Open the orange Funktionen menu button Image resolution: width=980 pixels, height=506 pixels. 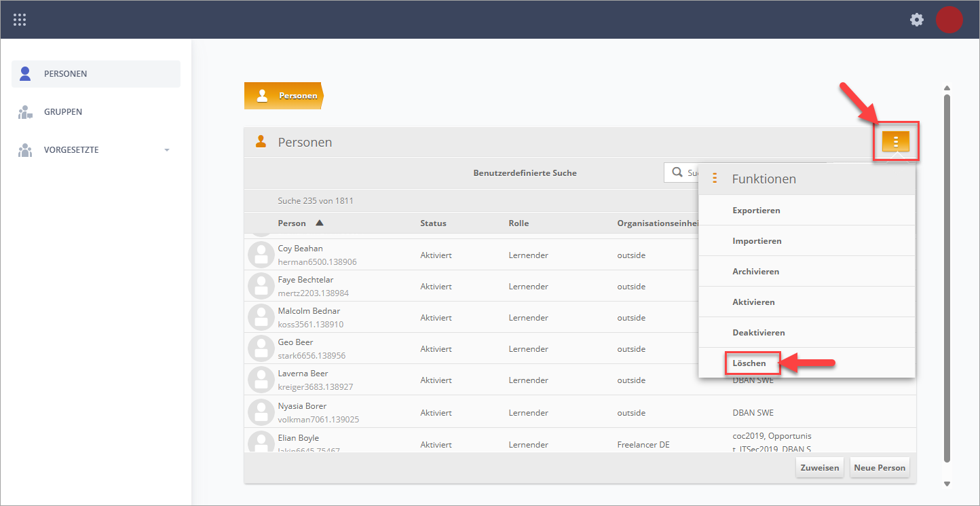point(896,141)
